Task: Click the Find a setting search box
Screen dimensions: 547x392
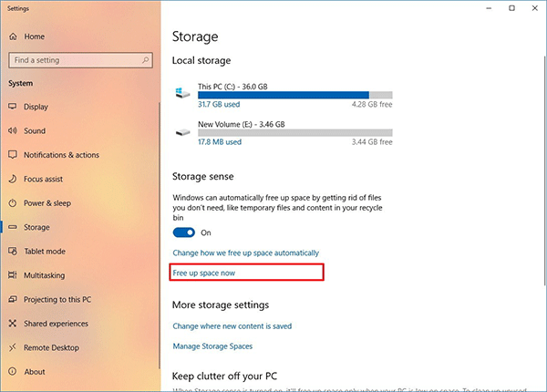Action: (x=80, y=60)
